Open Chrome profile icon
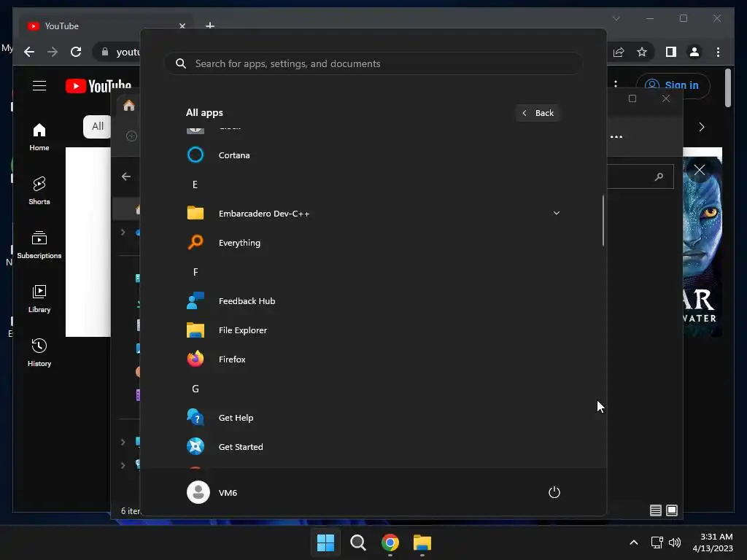The image size is (747, 560). tap(694, 52)
